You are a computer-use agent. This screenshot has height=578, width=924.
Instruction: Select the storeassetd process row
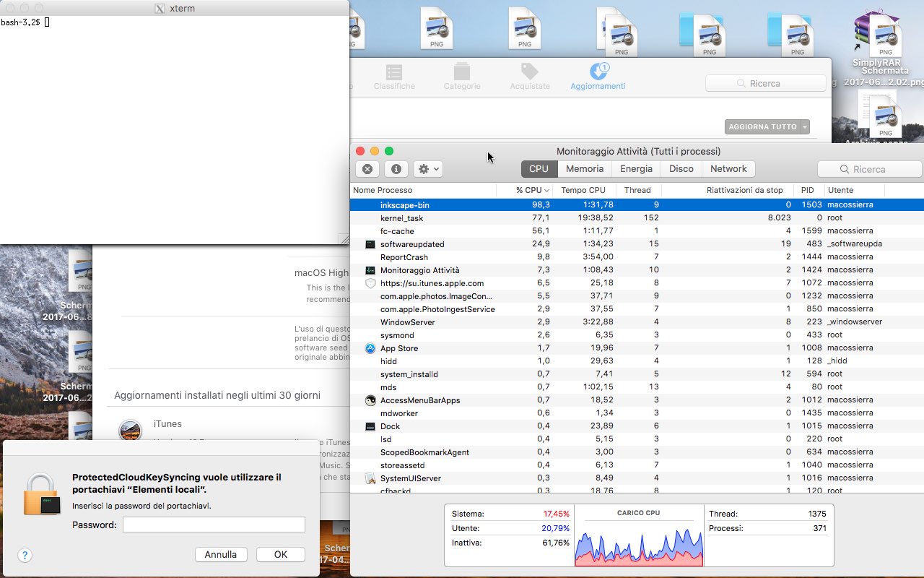tap(637, 465)
